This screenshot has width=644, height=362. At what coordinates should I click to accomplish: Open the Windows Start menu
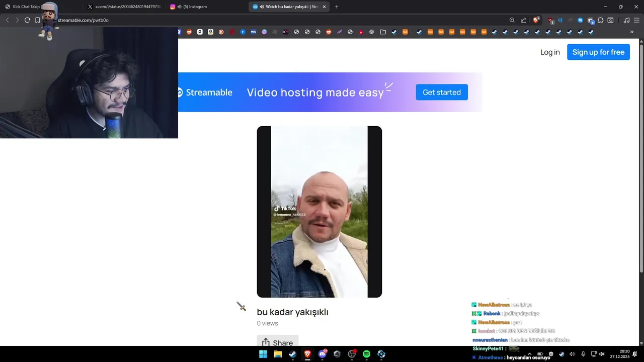pos(263,354)
